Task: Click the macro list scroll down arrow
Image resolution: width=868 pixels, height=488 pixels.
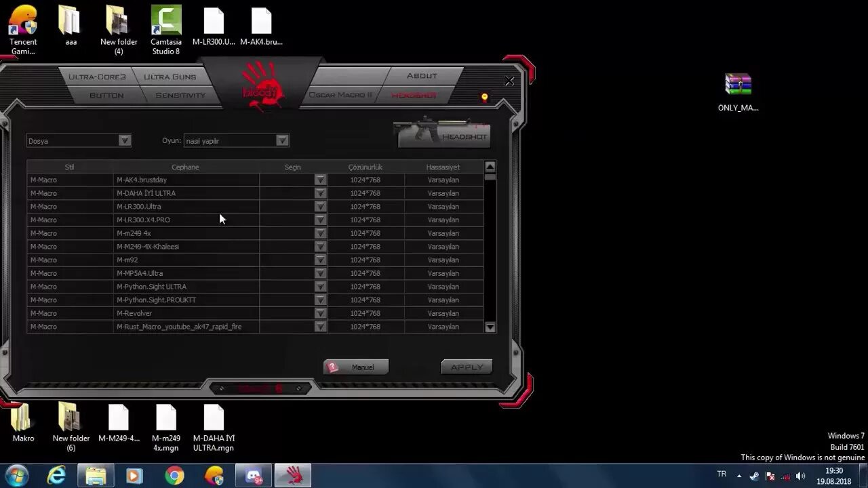Action: point(490,327)
